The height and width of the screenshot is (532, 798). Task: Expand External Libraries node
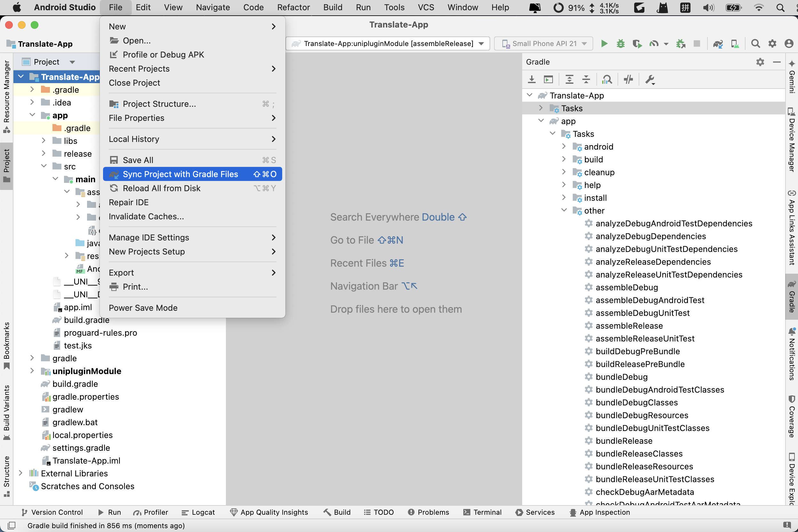20,473
